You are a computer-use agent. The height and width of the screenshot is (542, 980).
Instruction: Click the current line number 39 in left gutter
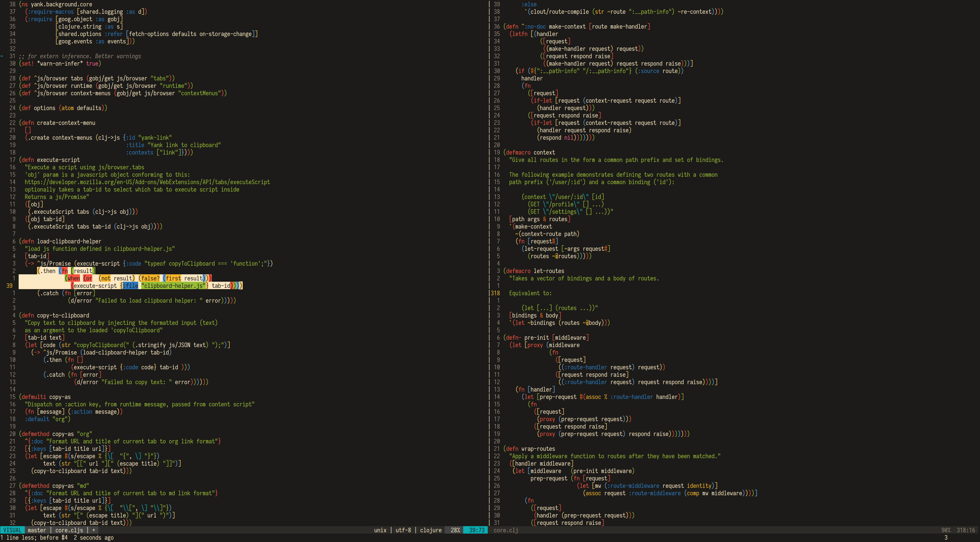pos(9,286)
